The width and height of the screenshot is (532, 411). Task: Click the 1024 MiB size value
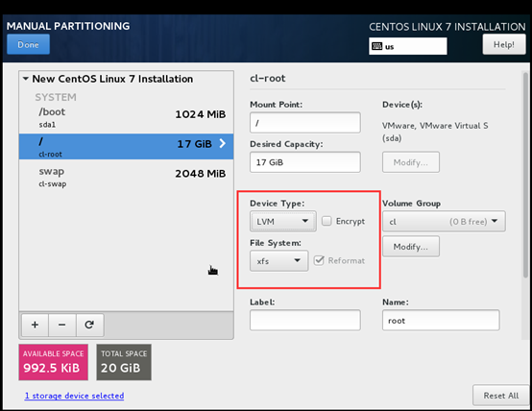tap(200, 114)
